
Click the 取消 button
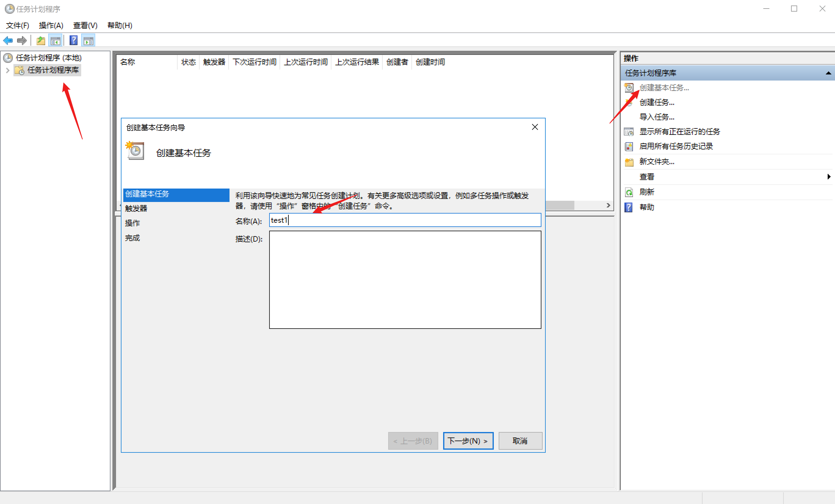[x=520, y=441]
